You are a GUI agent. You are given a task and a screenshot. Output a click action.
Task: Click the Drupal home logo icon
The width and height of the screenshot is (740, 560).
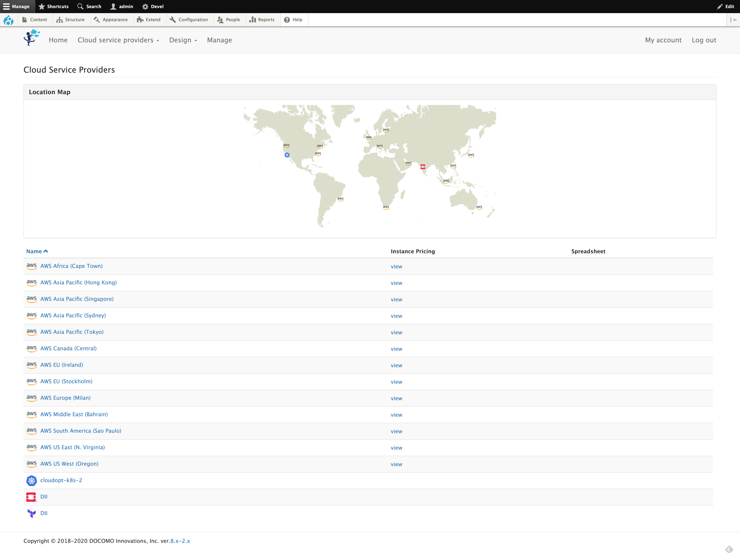click(8, 20)
